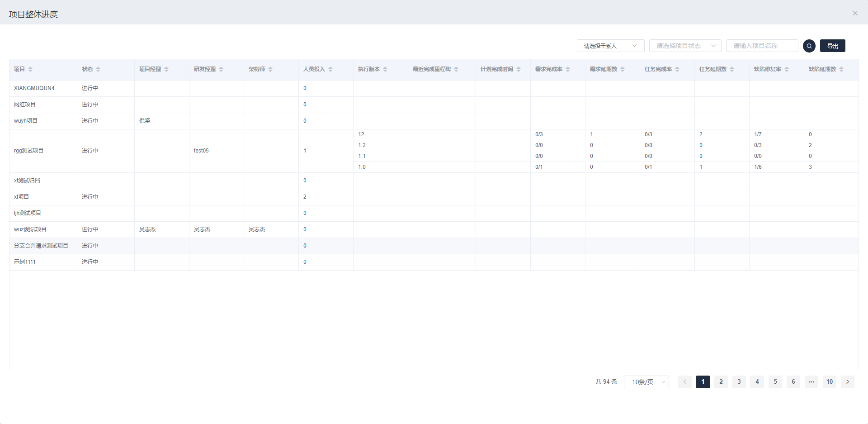
Task: Open execution version 12 link
Action: tap(361, 134)
